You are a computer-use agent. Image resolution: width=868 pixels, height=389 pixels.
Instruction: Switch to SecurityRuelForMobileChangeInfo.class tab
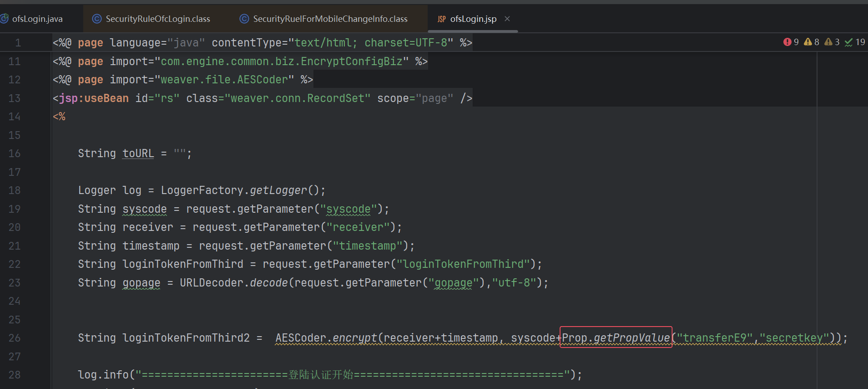(330, 19)
